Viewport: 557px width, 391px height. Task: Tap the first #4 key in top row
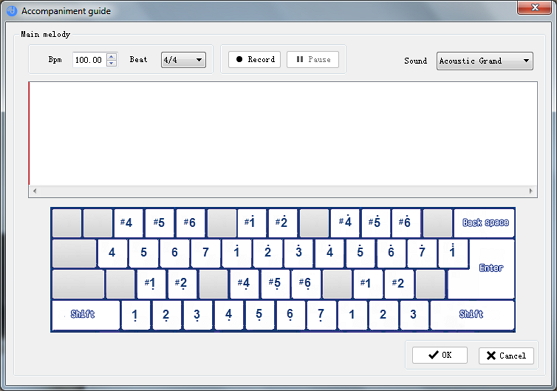pyautogui.click(x=128, y=223)
